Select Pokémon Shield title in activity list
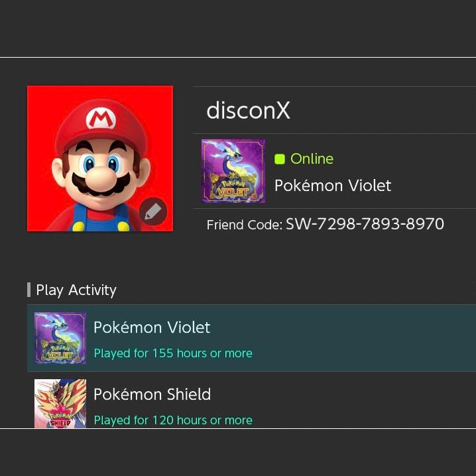The width and height of the screenshot is (476, 476). tap(152, 394)
